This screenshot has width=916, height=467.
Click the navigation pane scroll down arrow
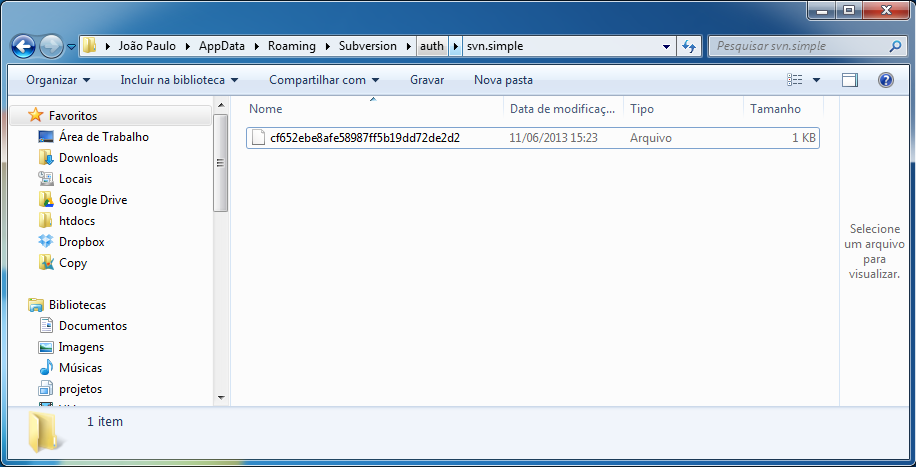pyautogui.click(x=221, y=397)
